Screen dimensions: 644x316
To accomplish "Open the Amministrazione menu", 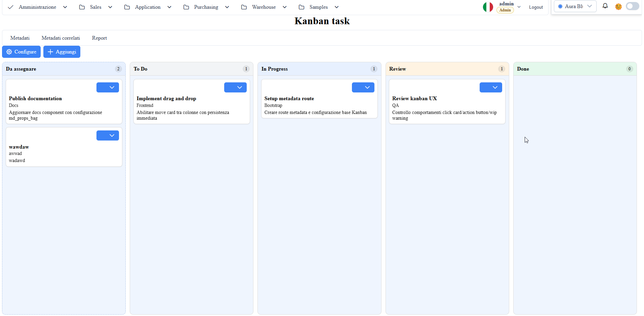I will pos(37,7).
